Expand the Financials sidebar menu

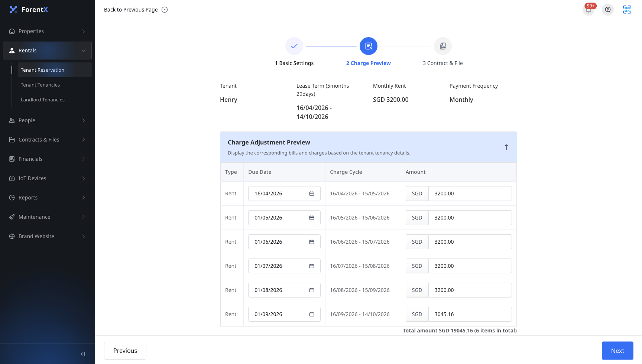tap(47, 159)
